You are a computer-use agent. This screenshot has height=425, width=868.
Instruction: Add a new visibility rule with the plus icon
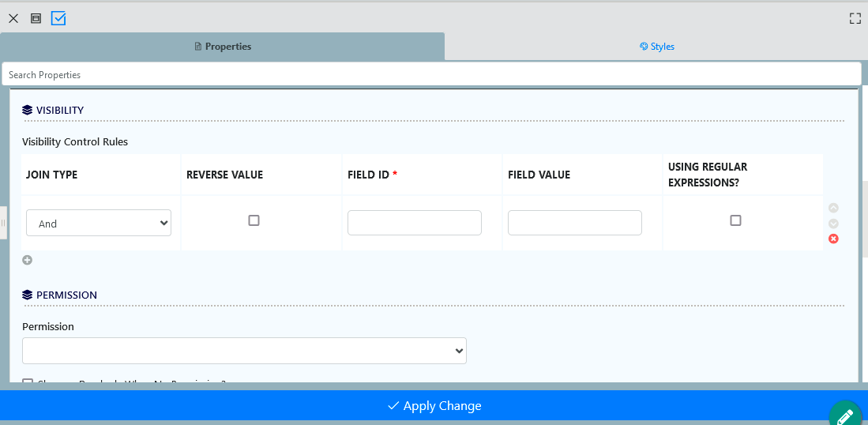27,260
